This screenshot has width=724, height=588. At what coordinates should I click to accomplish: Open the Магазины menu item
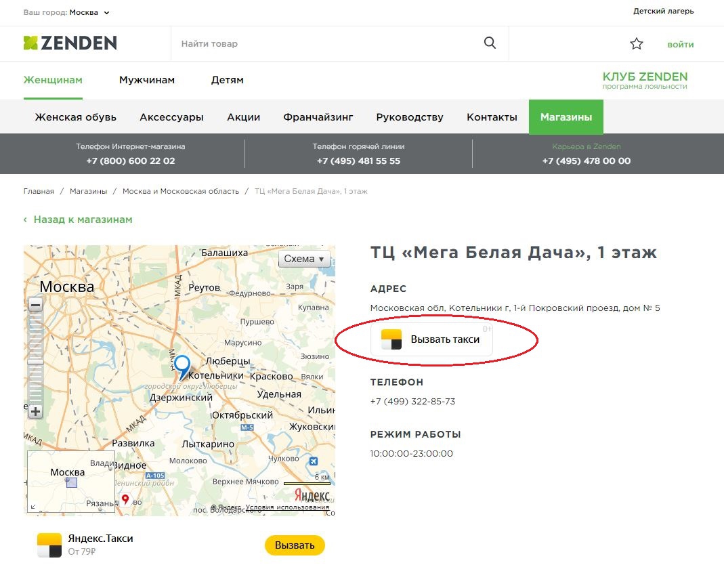click(x=566, y=117)
